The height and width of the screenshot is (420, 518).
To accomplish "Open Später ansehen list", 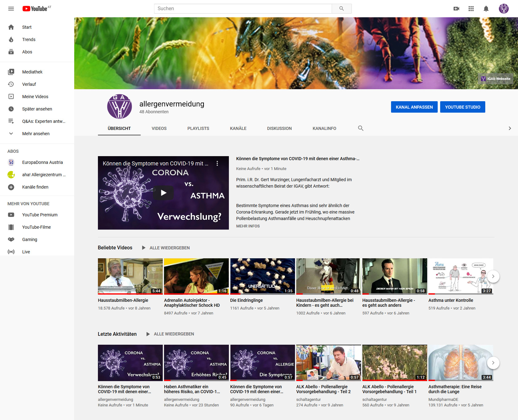I will coord(37,109).
